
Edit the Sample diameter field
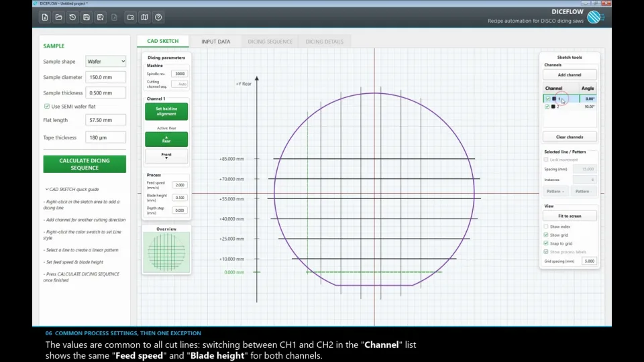click(x=105, y=77)
